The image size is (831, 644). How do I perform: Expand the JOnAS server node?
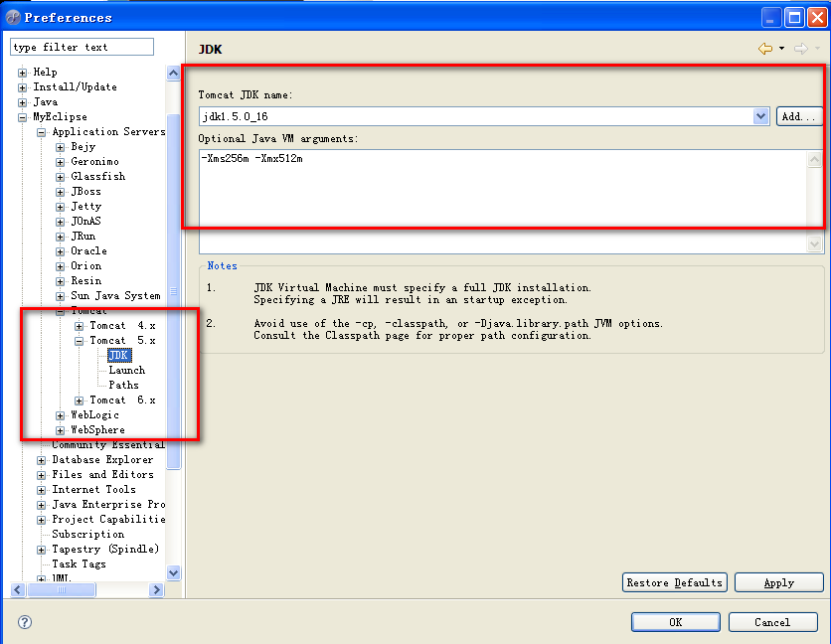[x=61, y=222]
